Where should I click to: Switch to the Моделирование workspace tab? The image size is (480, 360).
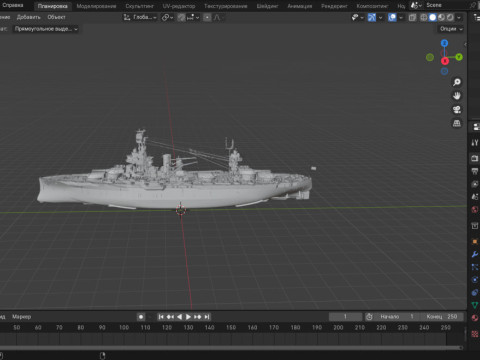(x=96, y=6)
